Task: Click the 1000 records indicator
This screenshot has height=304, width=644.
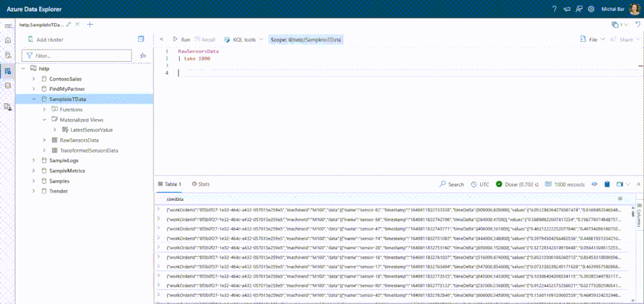Action: tap(565, 184)
